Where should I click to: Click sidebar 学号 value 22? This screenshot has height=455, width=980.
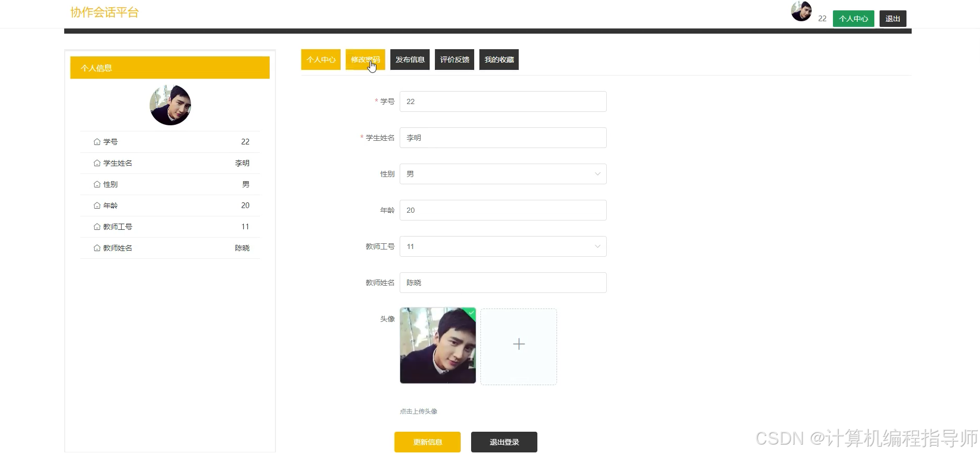(245, 142)
